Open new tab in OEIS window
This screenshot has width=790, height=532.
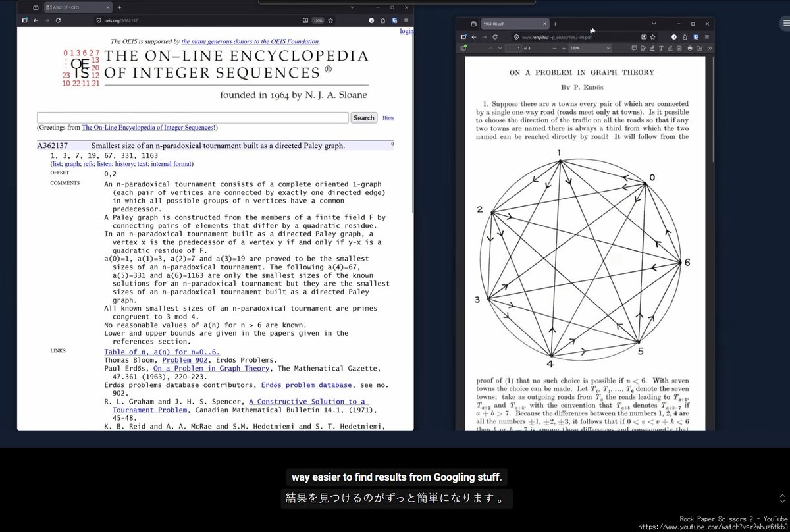119,7
